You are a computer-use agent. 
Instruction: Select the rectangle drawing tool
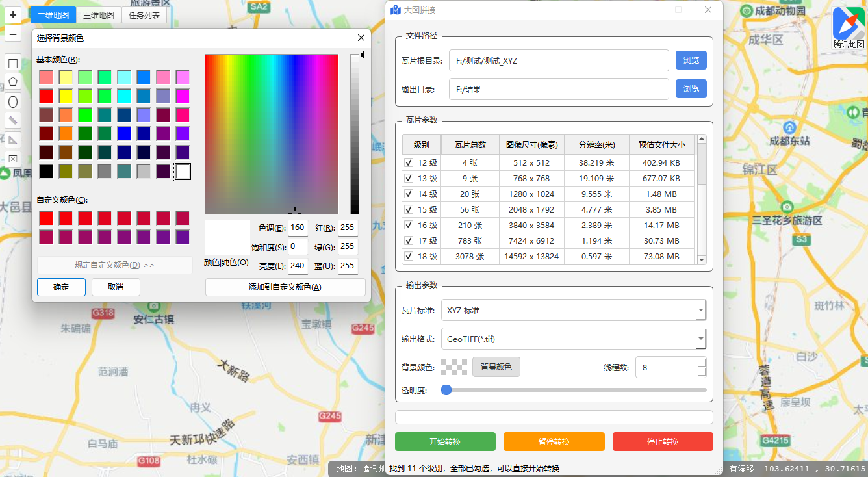(x=12, y=63)
